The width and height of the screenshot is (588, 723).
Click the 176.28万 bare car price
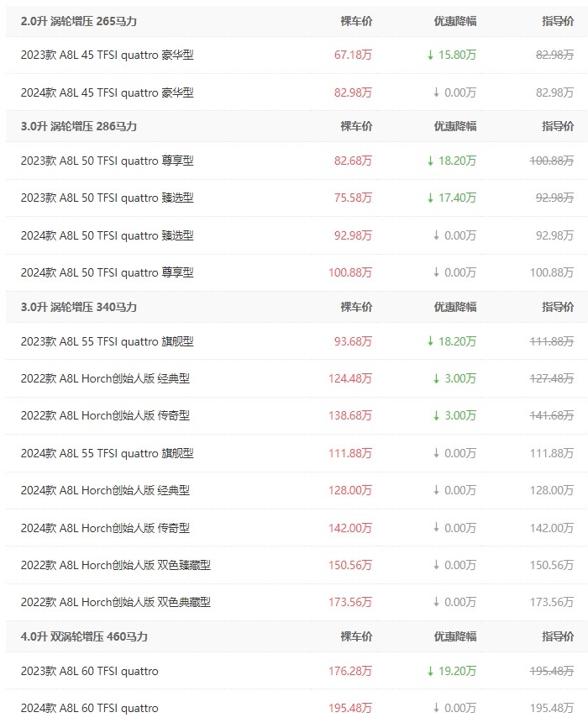point(350,671)
